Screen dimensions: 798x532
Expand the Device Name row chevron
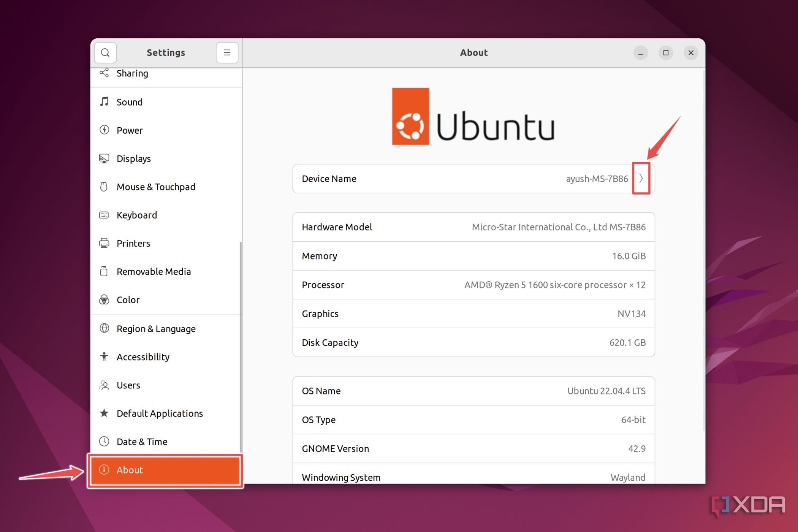tap(641, 179)
